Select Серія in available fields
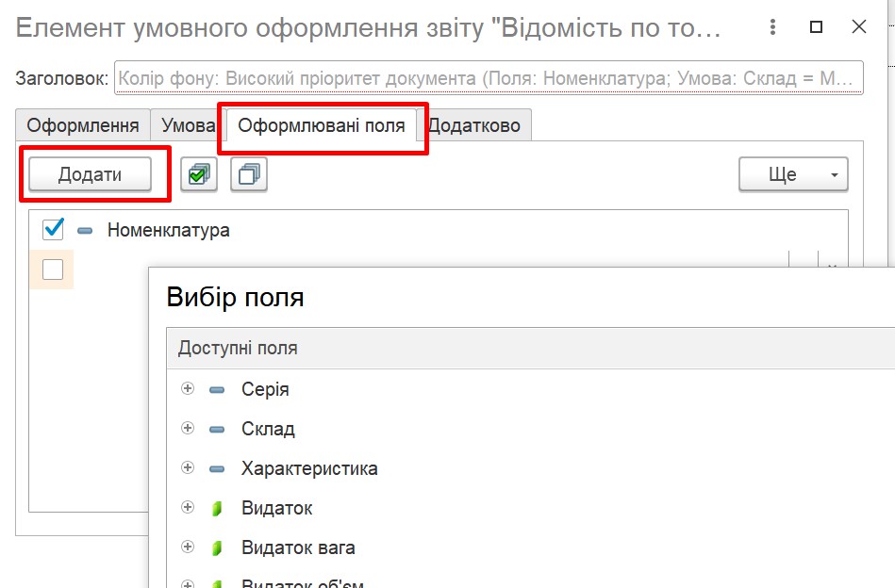 [265, 389]
